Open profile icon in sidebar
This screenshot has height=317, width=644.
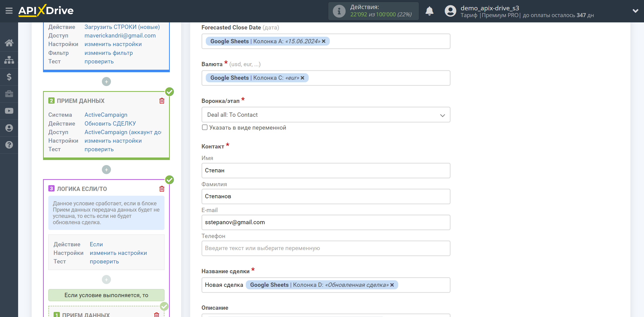[x=9, y=128]
